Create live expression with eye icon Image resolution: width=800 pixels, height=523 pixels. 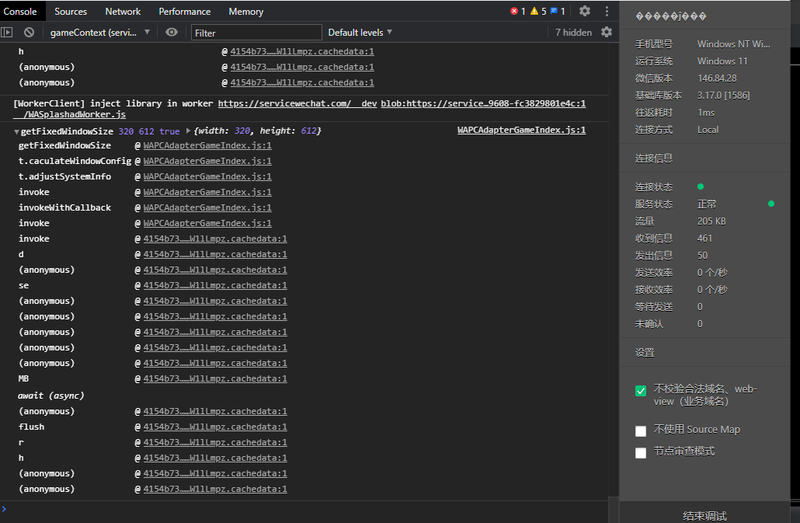tap(171, 32)
